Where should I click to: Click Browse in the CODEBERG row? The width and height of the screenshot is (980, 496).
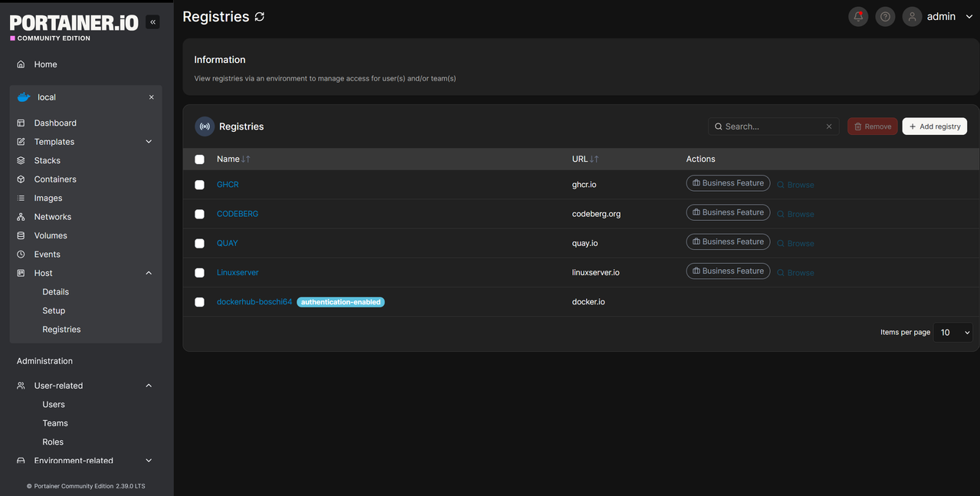coord(795,214)
